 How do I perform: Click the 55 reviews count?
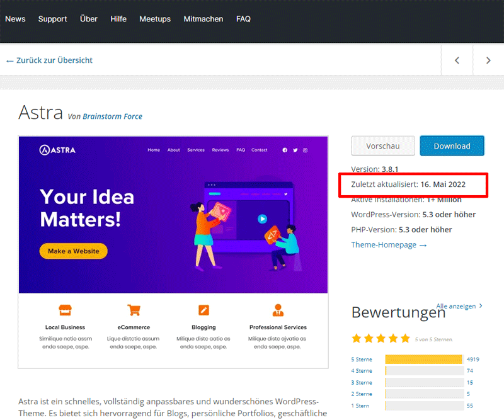(x=470, y=406)
